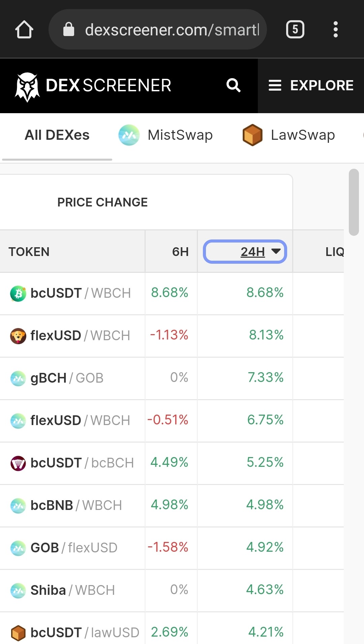The width and height of the screenshot is (364, 644).
Task: Click the flexUSD dog token icon
Action: [18, 336]
